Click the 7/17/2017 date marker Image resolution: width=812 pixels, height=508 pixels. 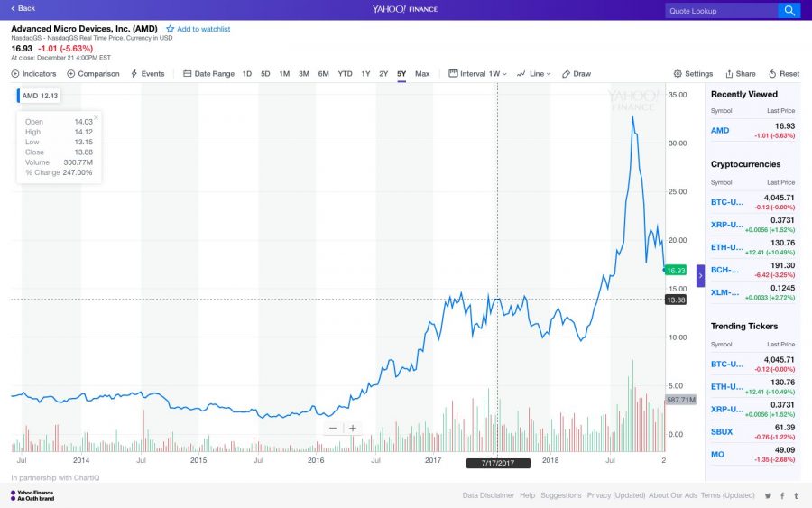498,463
